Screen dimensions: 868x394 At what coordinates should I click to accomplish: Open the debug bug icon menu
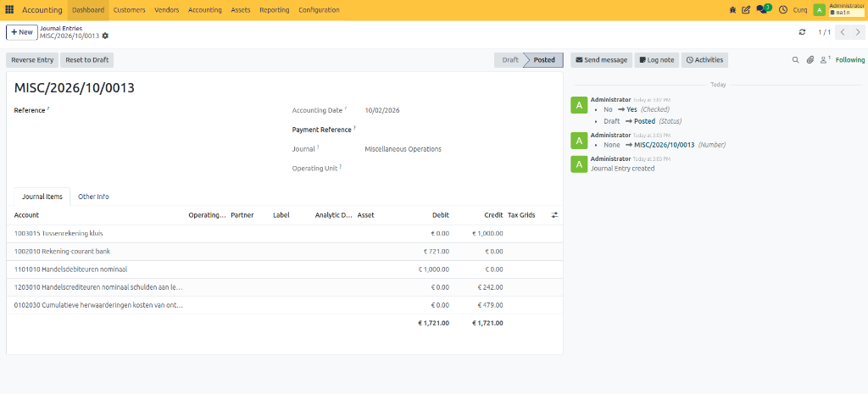point(732,10)
